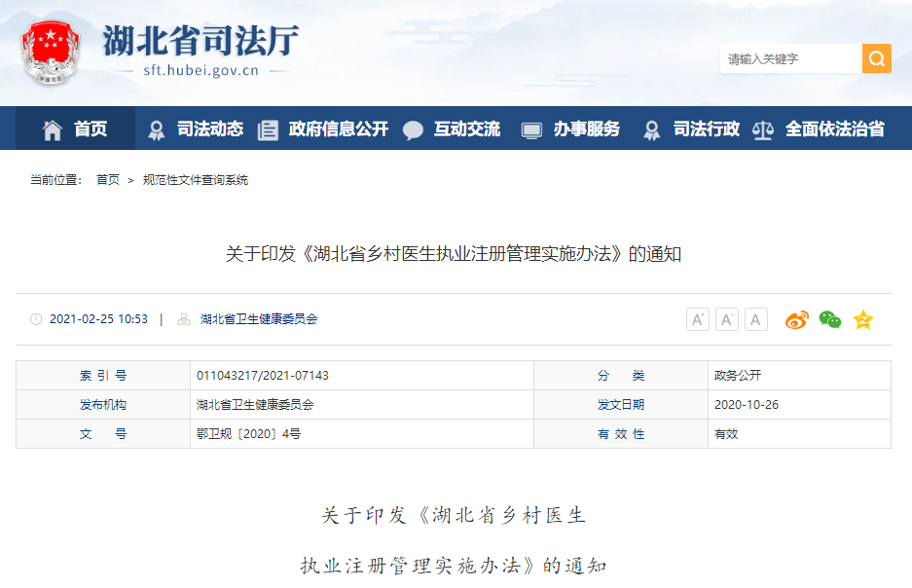Click the yellow star favorite icon
The width and height of the screenshot is (912, 588).
click(x=863, y=319)
